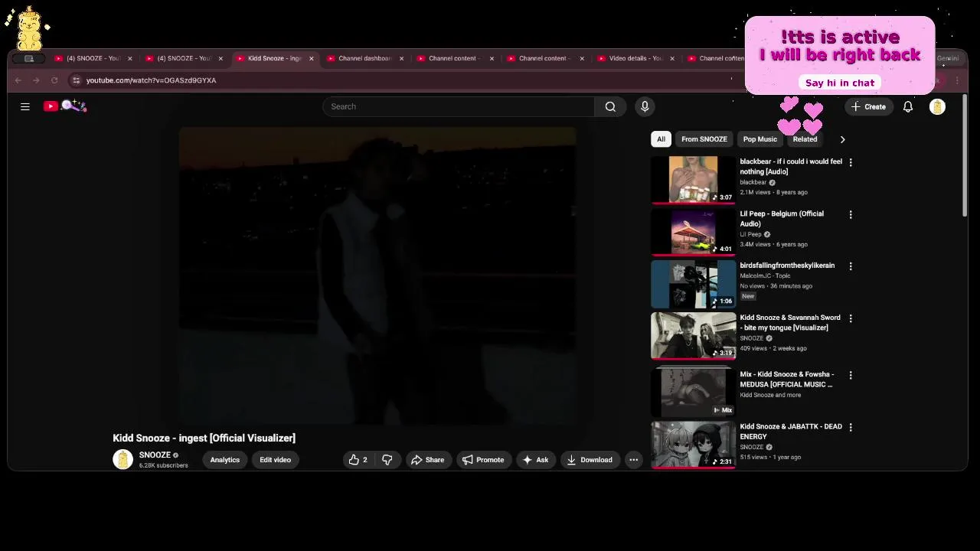
Task: Activate voice search microphone
Action: (645, 106)
